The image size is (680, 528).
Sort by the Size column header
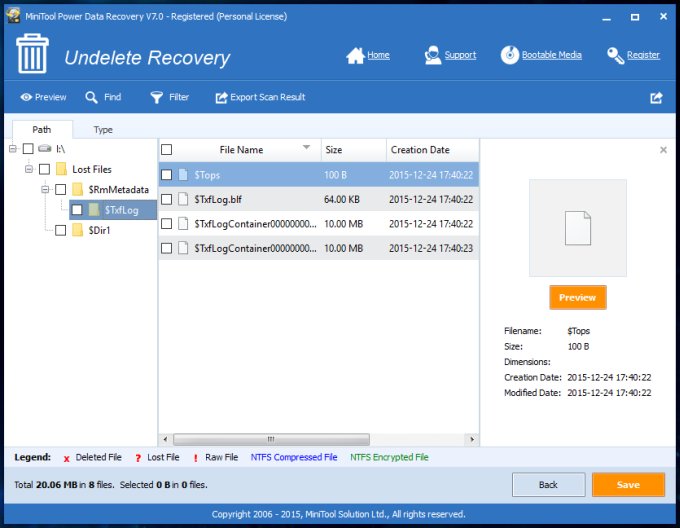353,150
